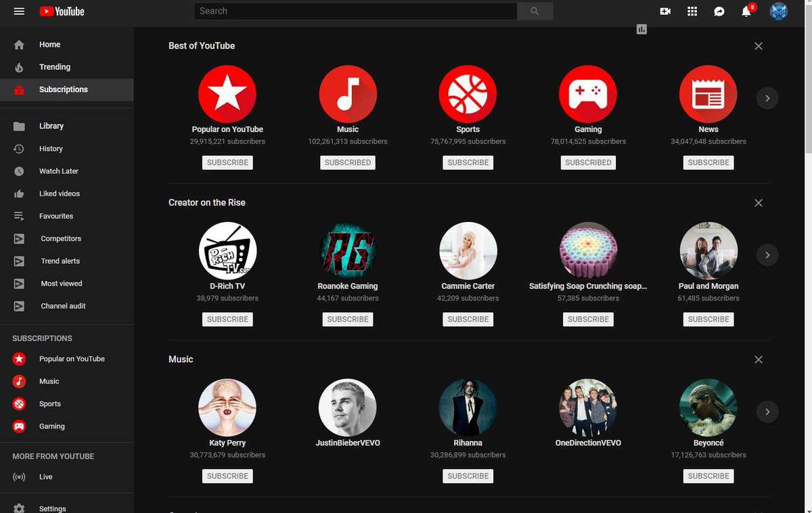
Task: Subscribe to Roanoke Gaming
Action: [x=348, y=319]
